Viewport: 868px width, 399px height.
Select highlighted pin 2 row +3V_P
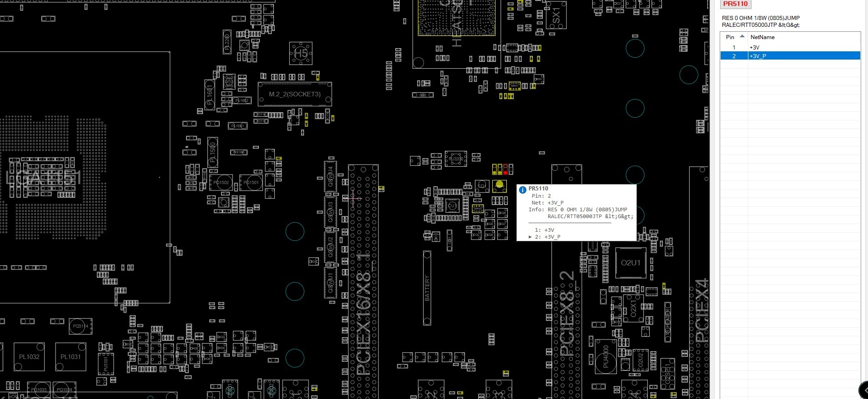point(790,56)
